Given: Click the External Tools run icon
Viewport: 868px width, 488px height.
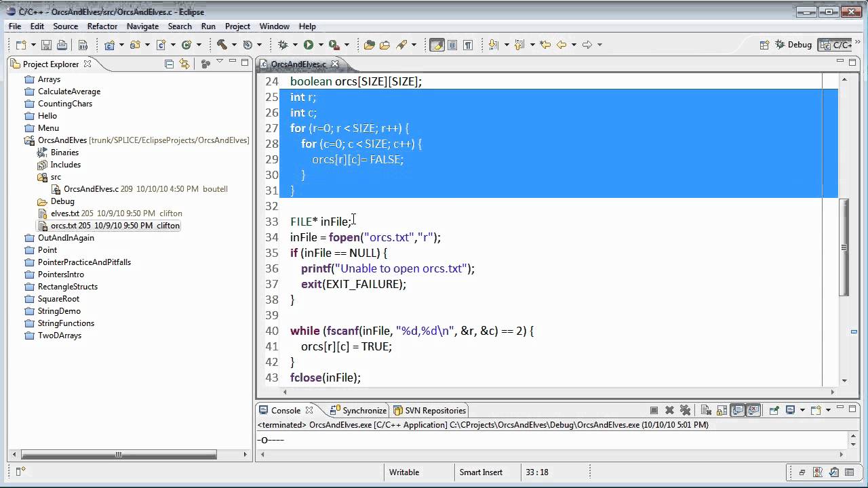Looking at the screenshot, I should [x=334, y=45].
